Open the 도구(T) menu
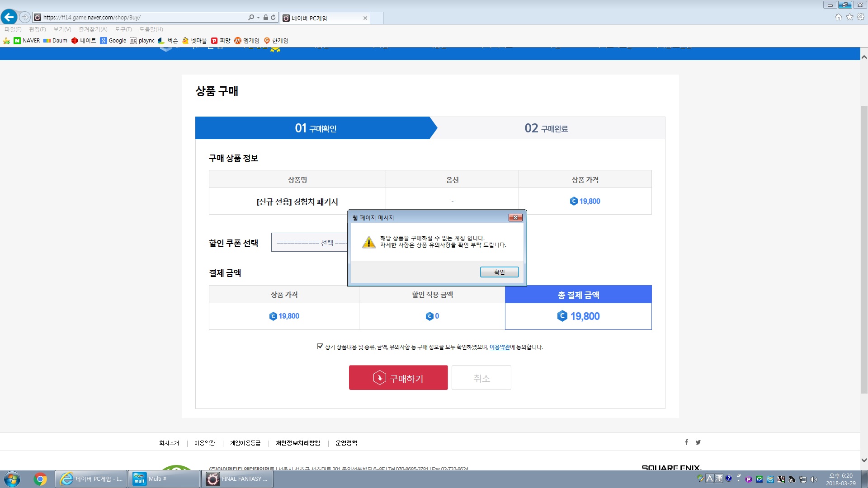The image size is (868, 488). coord(123,29)
